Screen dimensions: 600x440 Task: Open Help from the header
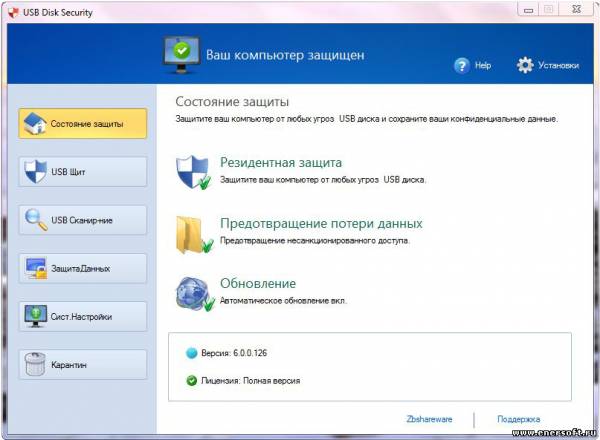483,65
